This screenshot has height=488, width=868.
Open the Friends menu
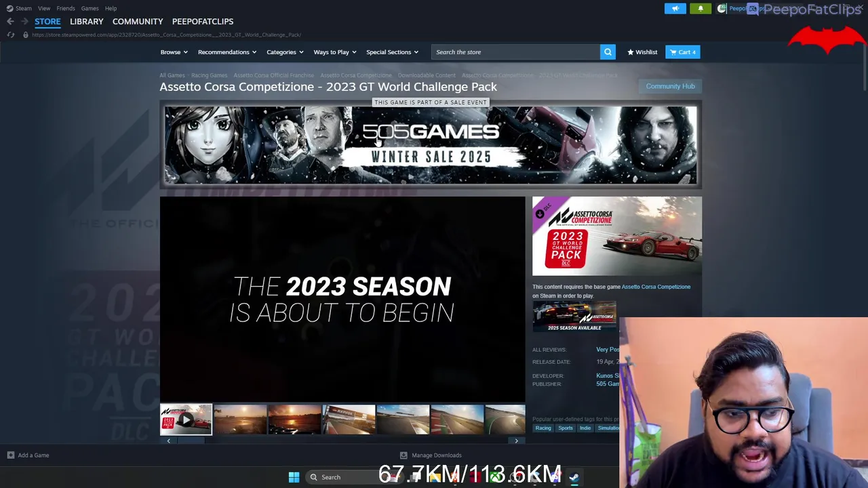click(66, 8)
